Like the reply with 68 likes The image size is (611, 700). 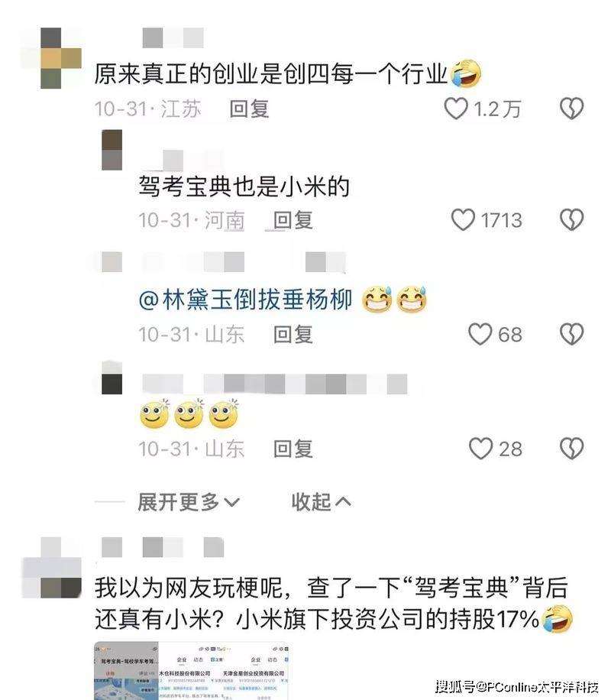[x=480, y=334]
